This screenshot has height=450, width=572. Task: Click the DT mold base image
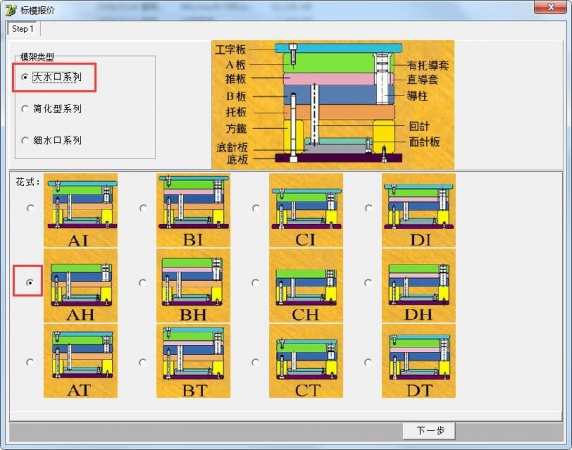[419, 361]
